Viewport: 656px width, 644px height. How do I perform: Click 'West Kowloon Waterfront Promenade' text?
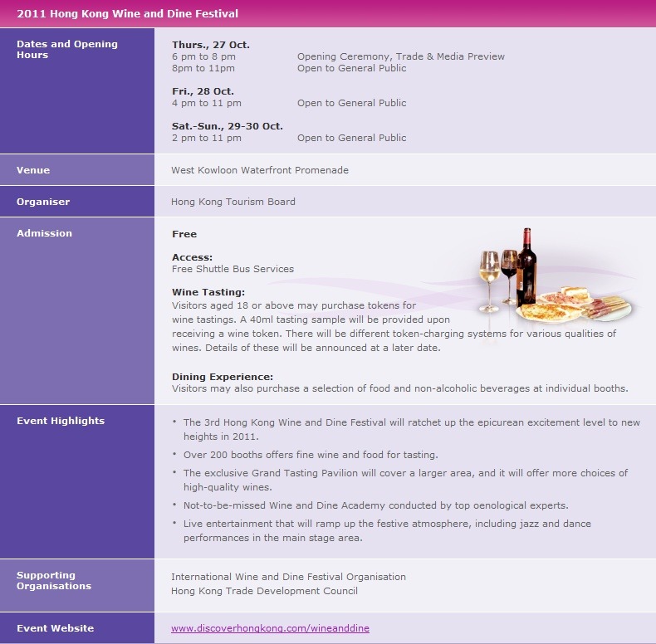coord(260,170)
